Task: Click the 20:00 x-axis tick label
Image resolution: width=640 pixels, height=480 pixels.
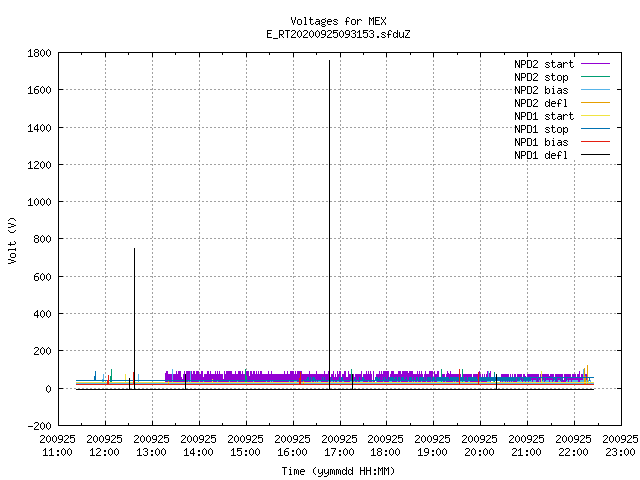Action: point(479,452)
